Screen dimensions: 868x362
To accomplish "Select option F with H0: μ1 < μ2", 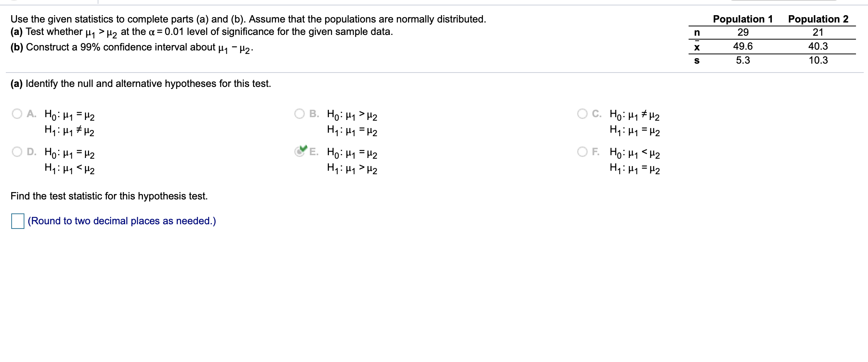I will 583,151.
